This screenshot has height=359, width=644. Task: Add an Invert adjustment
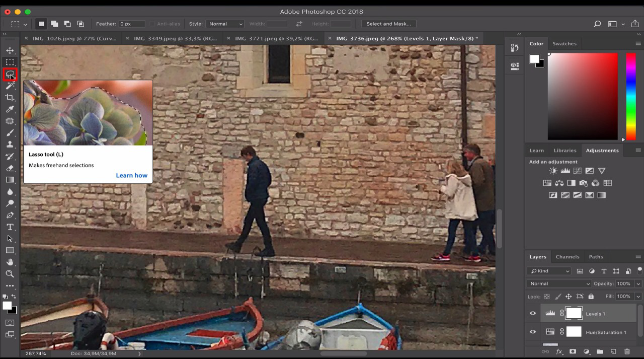[553, 195]
